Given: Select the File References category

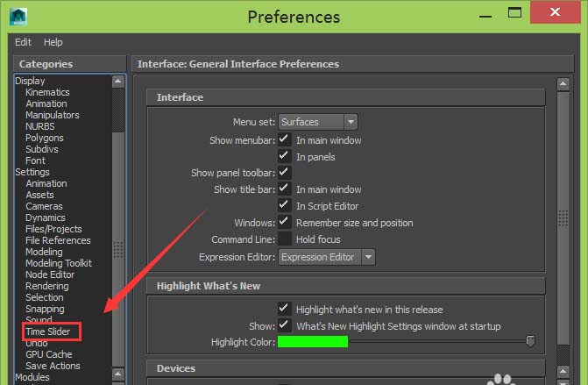Looking at the screenshot, I should [x=58, y=240].
